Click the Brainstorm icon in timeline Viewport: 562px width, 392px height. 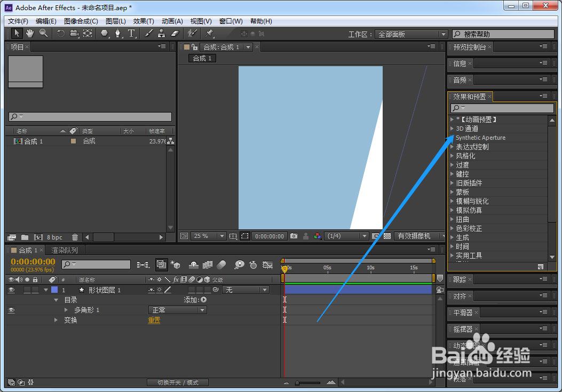tap(239, 265)
